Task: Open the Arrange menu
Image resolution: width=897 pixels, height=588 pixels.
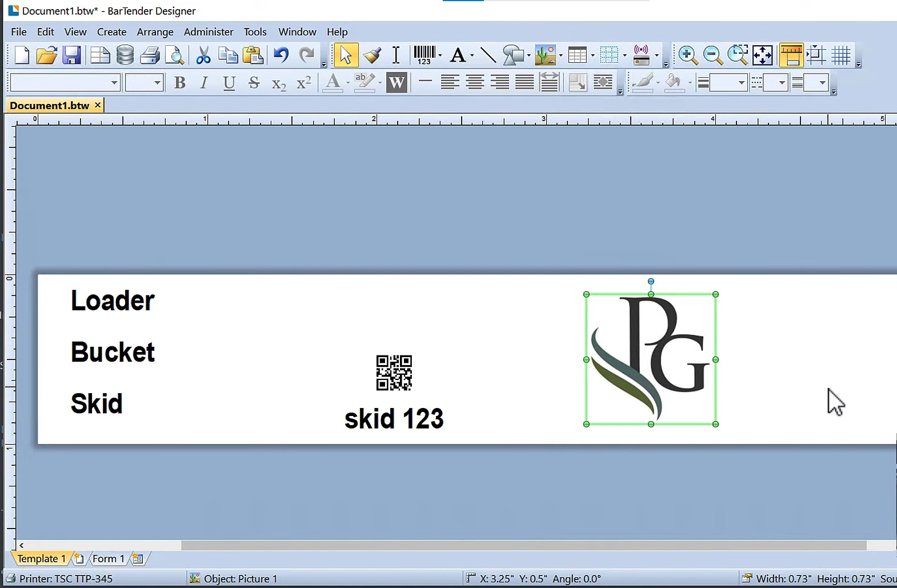Action: coord(155,32)
